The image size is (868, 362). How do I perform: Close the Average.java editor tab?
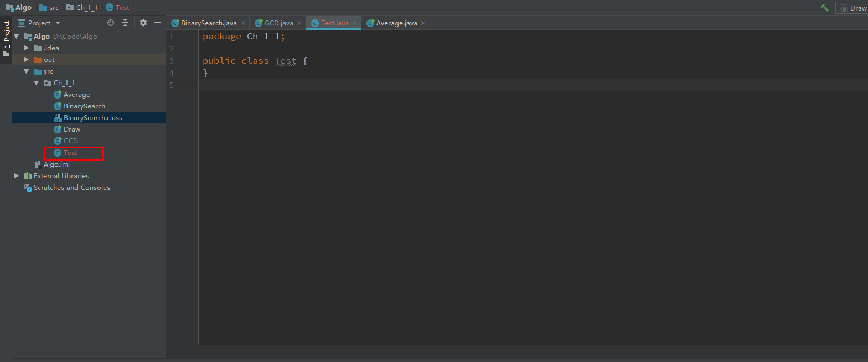(423, 23)
